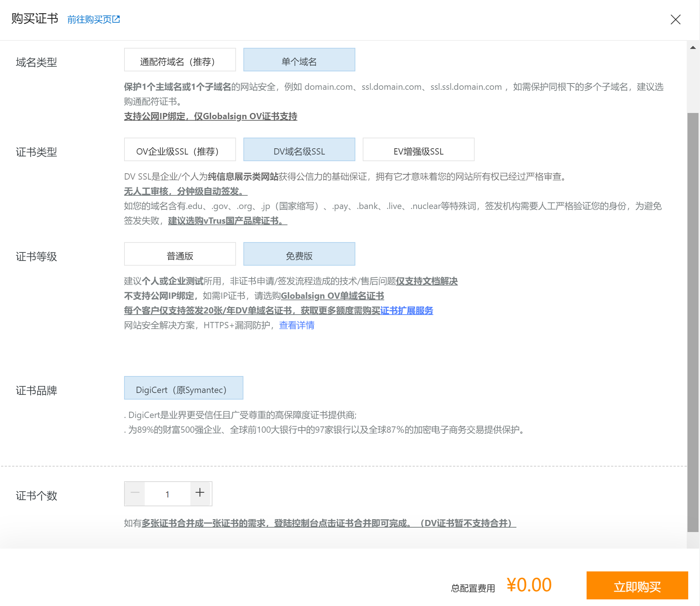This screenshot has width=700, height=606.
Task: Open the 证书扩展服务 link
Action: tap(407, 311)
